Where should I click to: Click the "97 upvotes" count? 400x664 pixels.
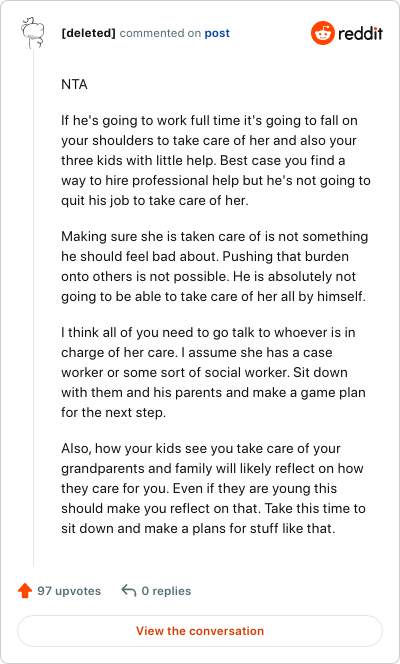pos(69,591)
